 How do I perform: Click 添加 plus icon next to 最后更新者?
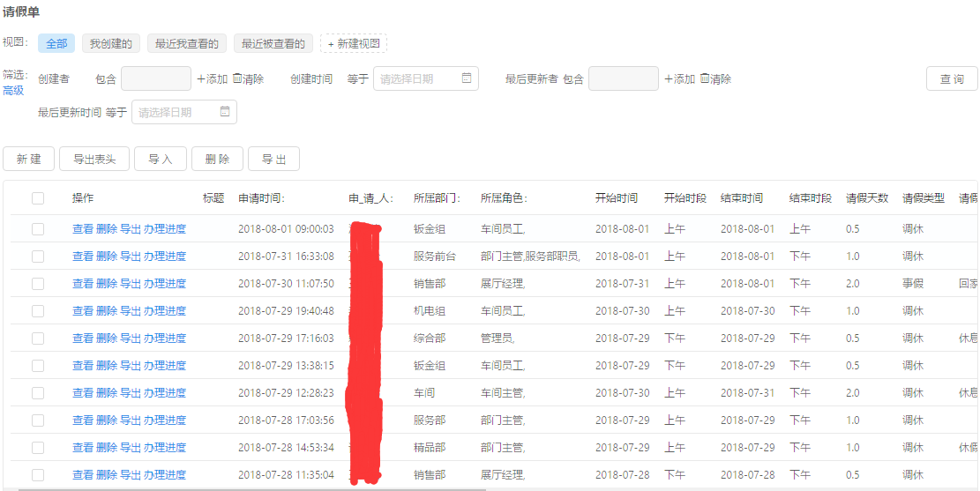[669, 78]
